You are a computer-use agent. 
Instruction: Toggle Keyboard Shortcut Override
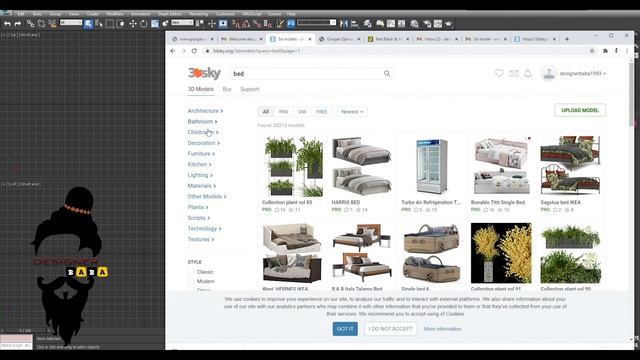click(223, 24)
